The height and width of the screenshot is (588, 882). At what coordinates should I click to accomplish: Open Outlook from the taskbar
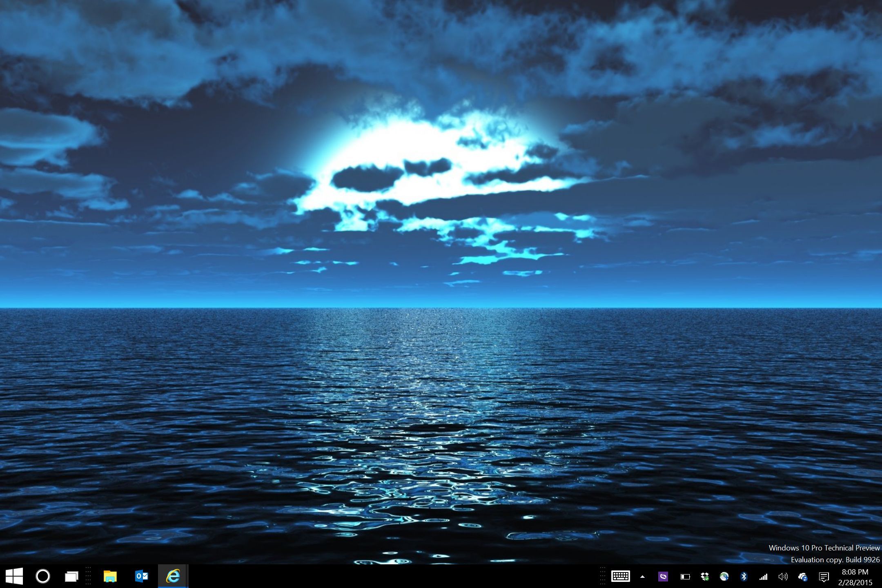(141, 576)
